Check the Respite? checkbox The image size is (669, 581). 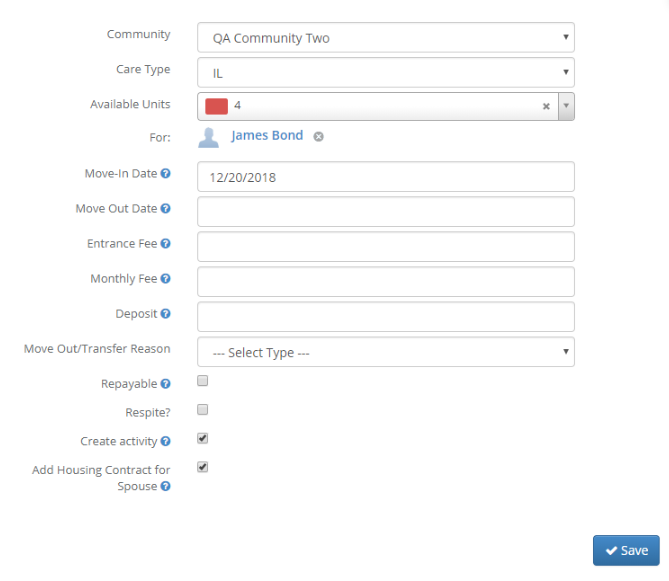tap(203, 410)
